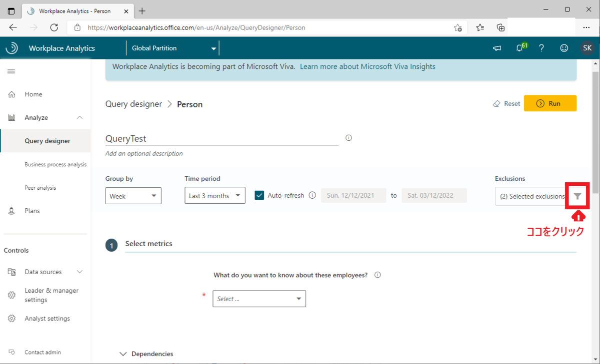Click the yellow Run button
The image size is (600, 364).
click(x=550, y=103)
